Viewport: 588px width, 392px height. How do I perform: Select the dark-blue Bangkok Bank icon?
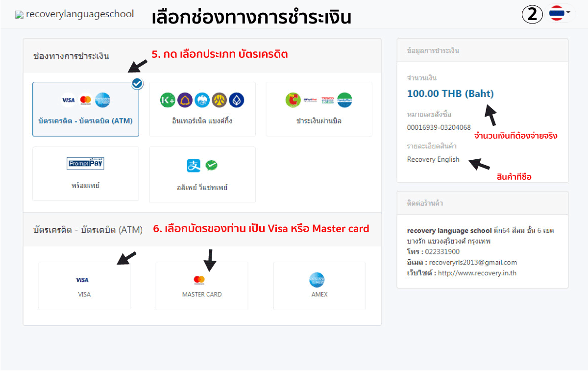pos(236,100)
